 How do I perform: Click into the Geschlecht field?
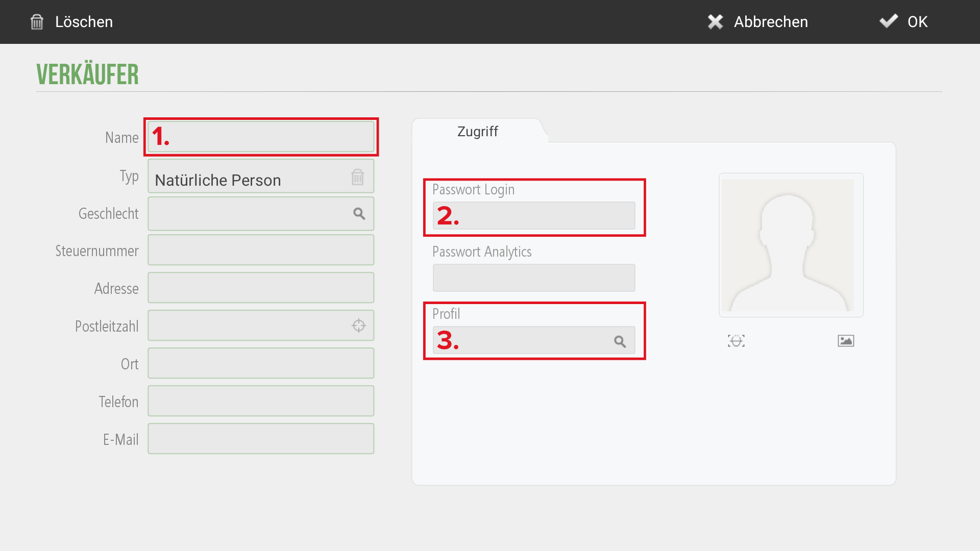(x=261, y=214)
